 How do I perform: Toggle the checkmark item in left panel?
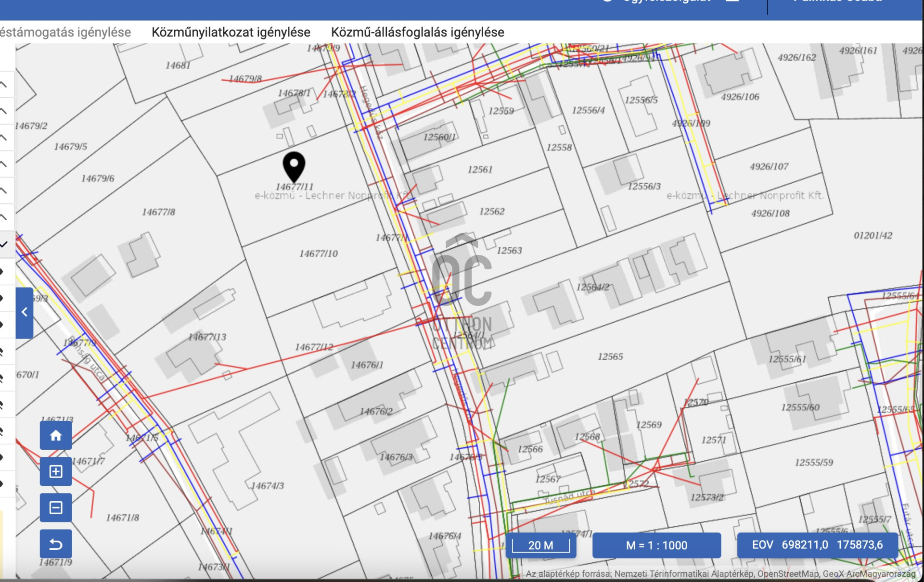[x=4, y=244]
